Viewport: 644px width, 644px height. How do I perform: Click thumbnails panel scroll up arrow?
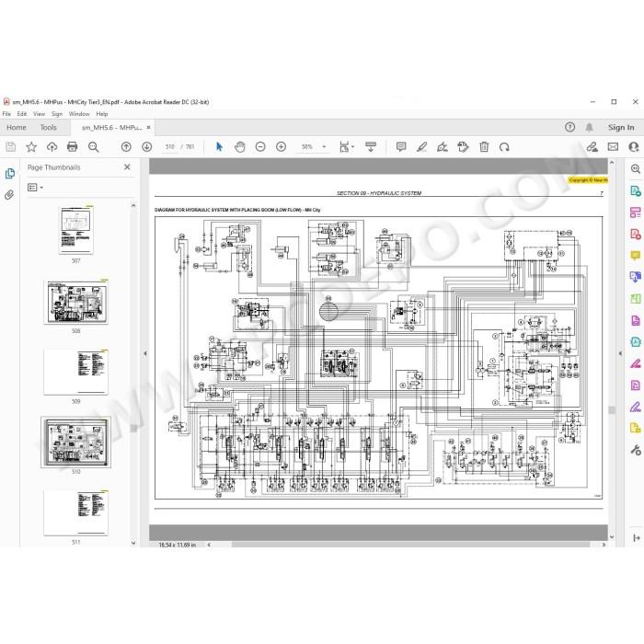[x=133, y=205]
